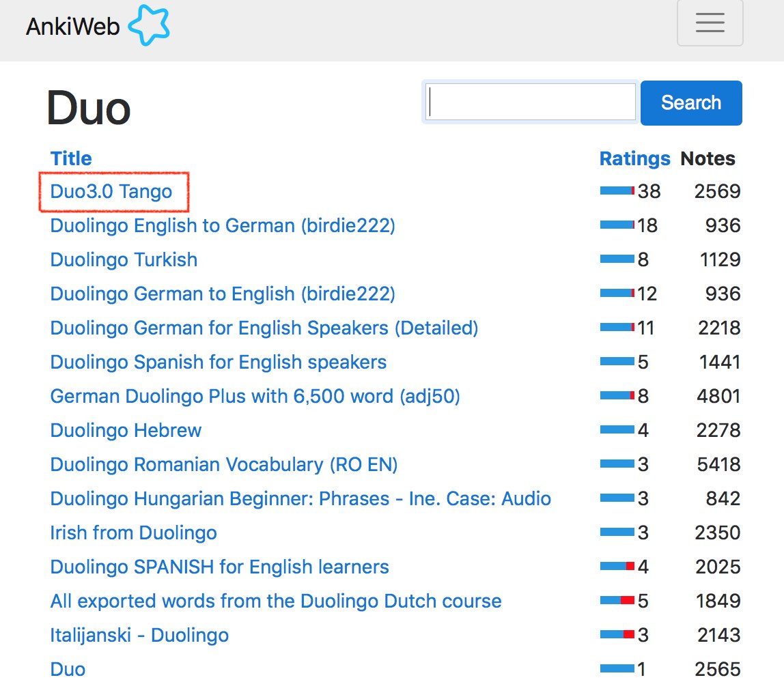Click the notes count 1129 for Duolingo Turkish
Viewport: 784px width, 695px height.
tap(720, 259)
